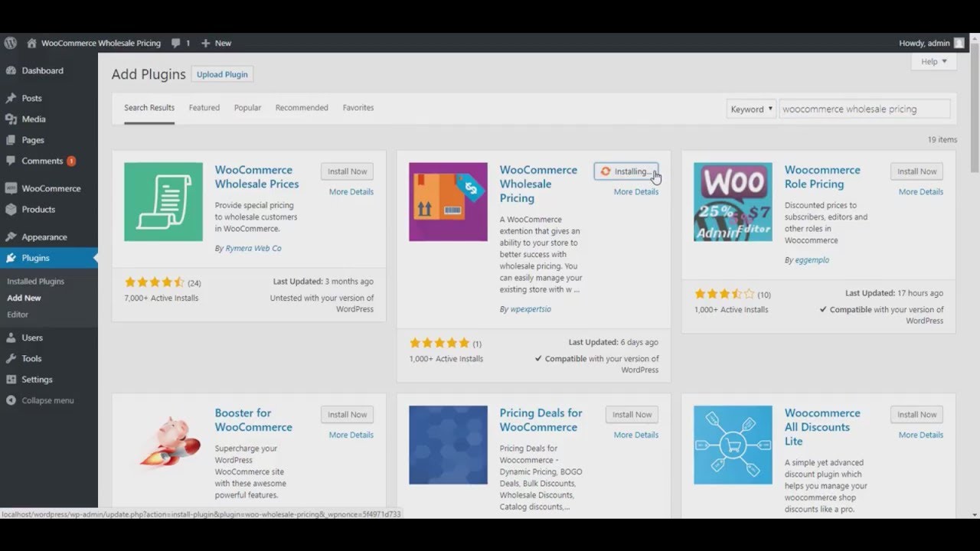Click the Pages sidebar icon
Image resolution: width=980 pixels, height=551 pixels.
(x=11, y=140)
